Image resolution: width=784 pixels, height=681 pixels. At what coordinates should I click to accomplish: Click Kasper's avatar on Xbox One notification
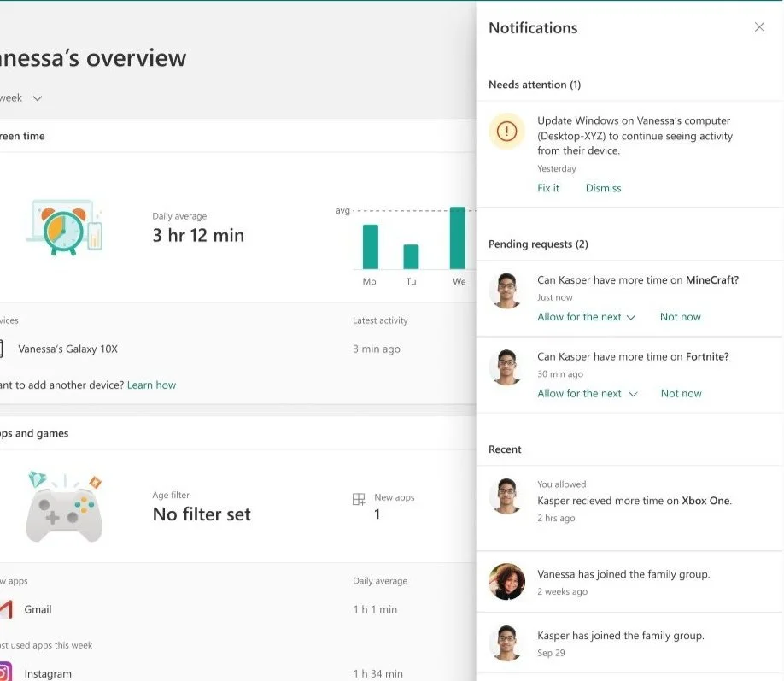click(506, 496)
